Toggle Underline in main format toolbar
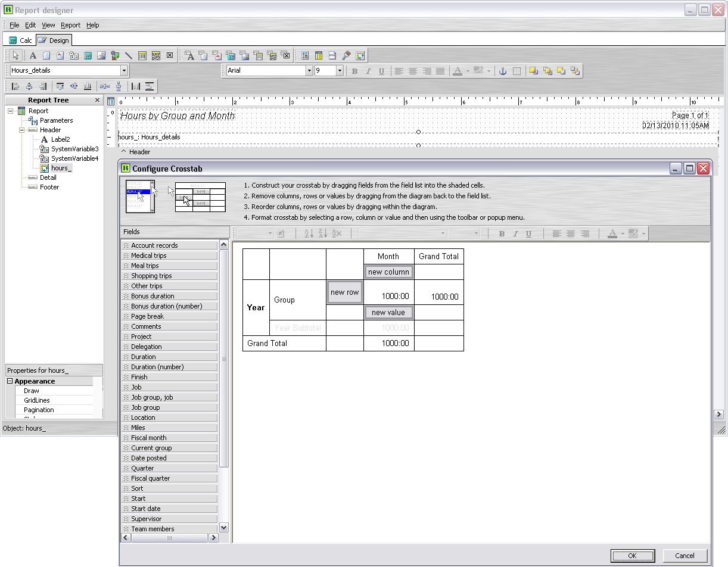728x567 pixels. [382, 71]
